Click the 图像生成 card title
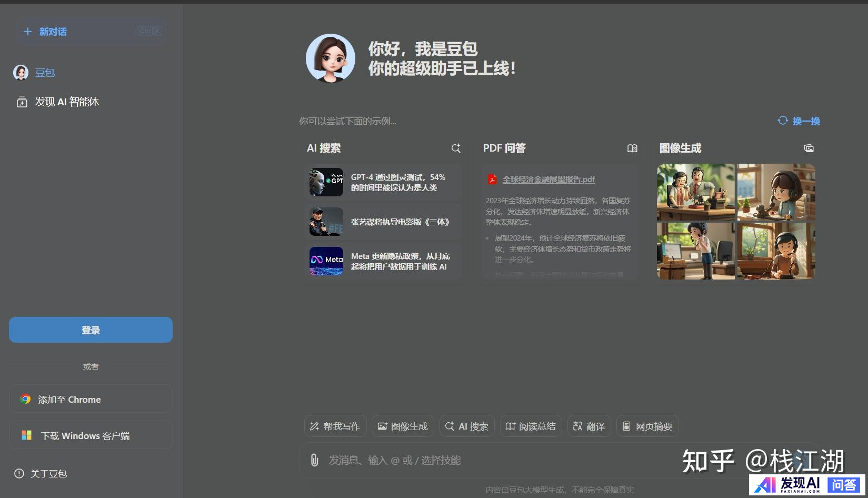This screenshot has height=498, width=868. (680, 148)
